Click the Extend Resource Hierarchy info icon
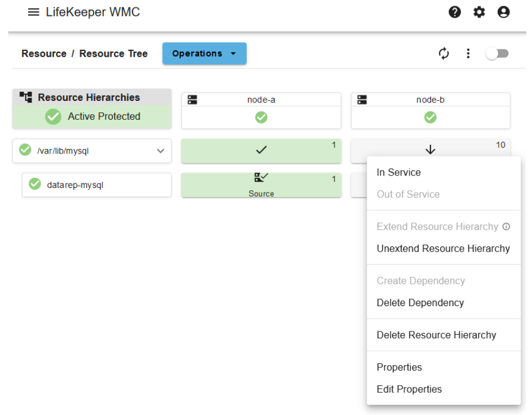The height and width of the screenshot is (415, 532). pyautogui.click(x=506, y=227)
